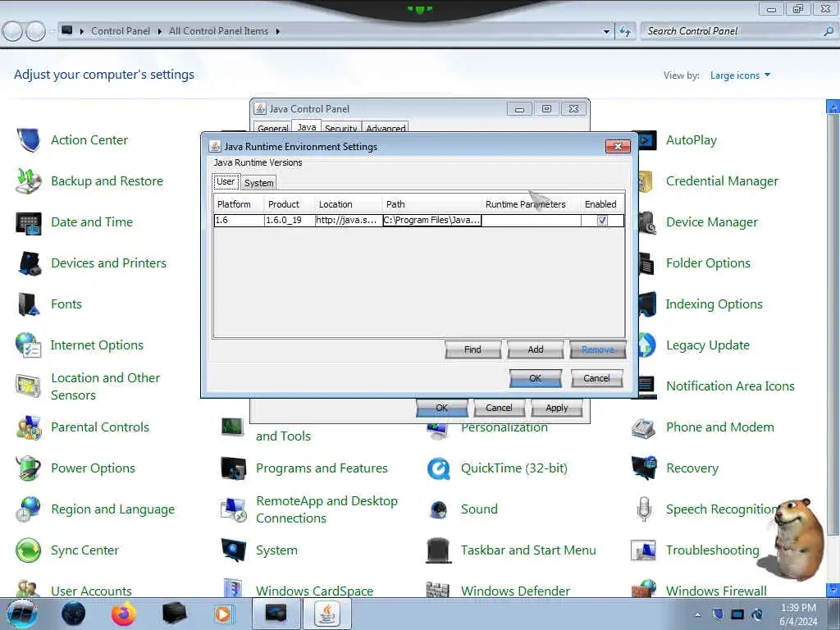Image resolution: width=840 pixels, height=630 pixels.
Task: Open the Windows Firewall icon
Action: coord(643,589)
